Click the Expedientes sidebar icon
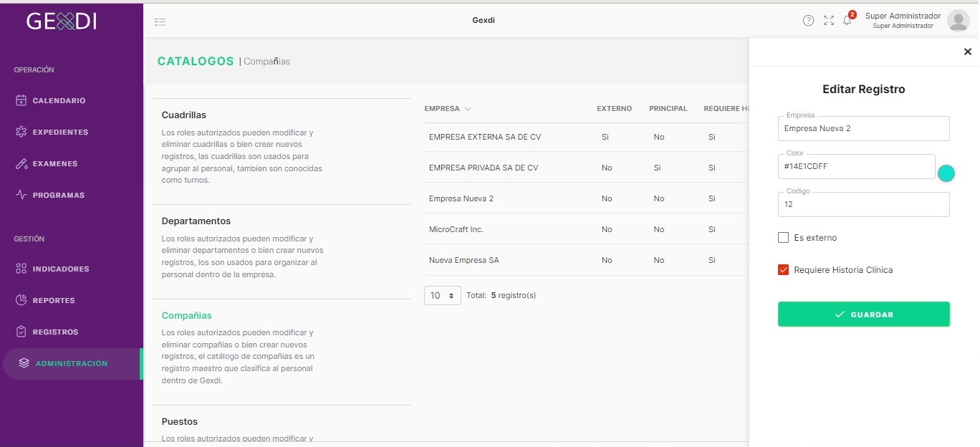 (21, 132)
